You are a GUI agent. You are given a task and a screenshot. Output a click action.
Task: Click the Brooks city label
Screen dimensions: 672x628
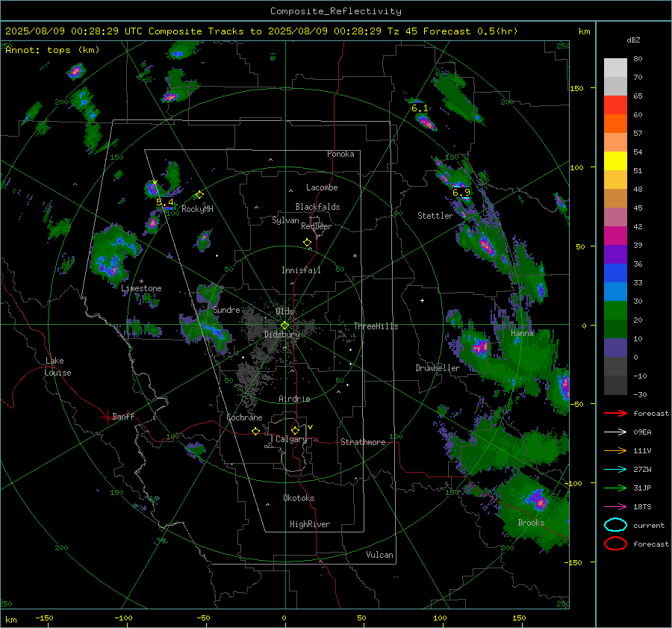pyautogui.click(x=531, y=523)
